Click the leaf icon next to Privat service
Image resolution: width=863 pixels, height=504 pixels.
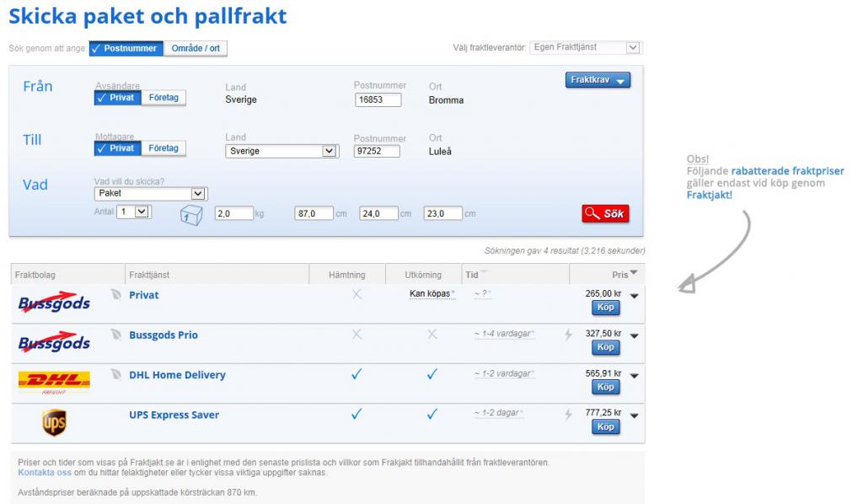click(115, 294)
